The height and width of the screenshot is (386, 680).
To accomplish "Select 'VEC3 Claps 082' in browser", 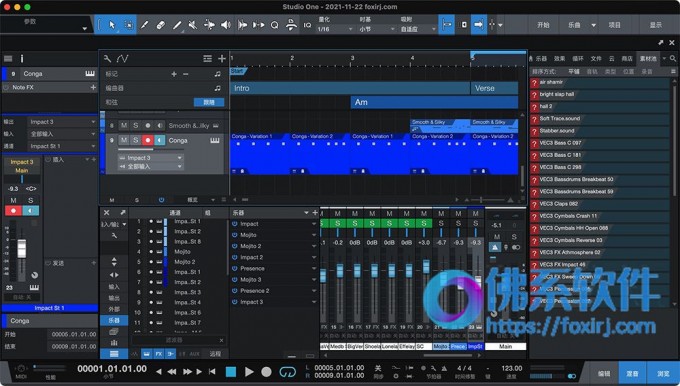I will point(599,203).
